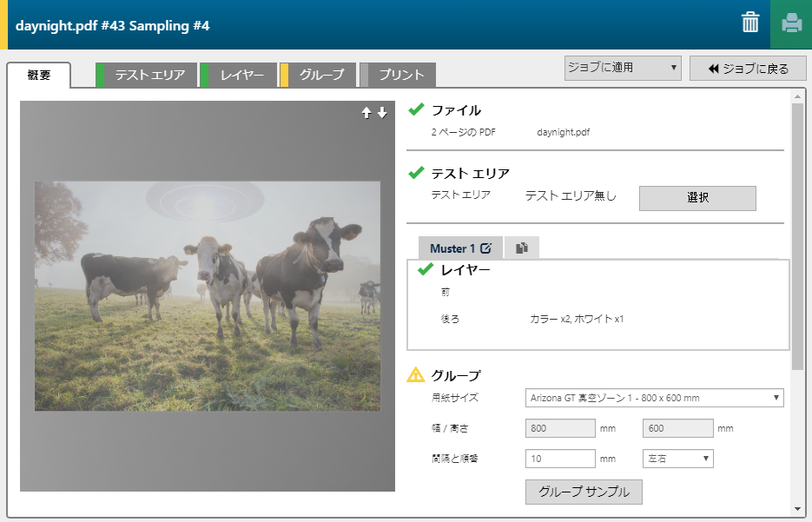Click the グループ サンプル button
Screen dimensions: 812x522
point(584,491)
